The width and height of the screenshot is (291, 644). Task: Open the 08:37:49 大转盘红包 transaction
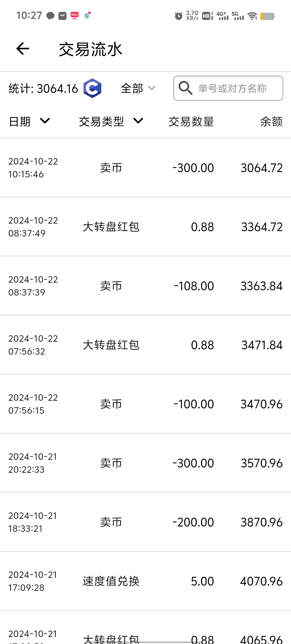pyautogui.click(x=145, y=227)
